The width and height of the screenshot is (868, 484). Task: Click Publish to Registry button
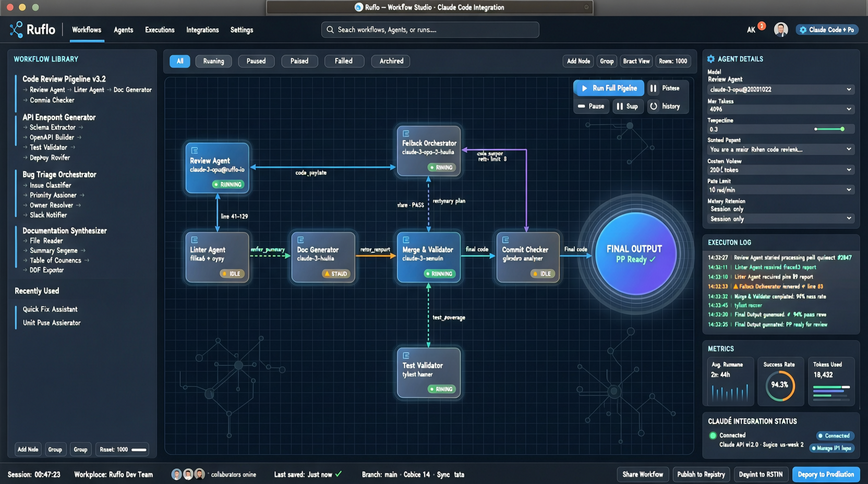coord(701,475)
